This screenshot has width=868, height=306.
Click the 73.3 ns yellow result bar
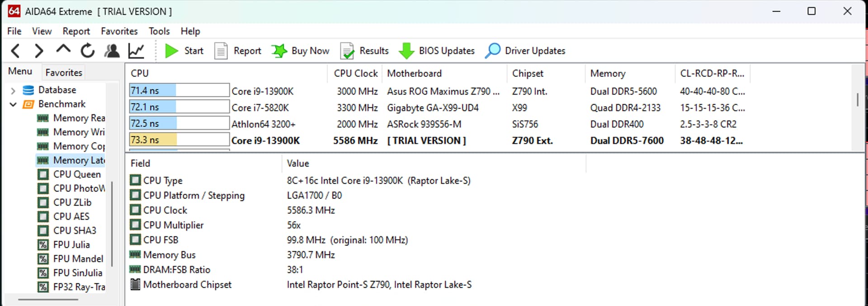tap(179, 140)
